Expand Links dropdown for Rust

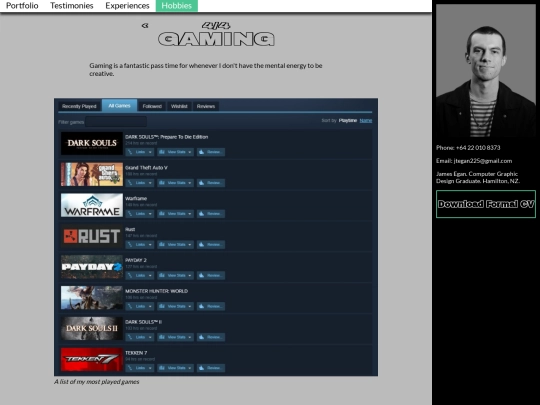coord(139,245)
